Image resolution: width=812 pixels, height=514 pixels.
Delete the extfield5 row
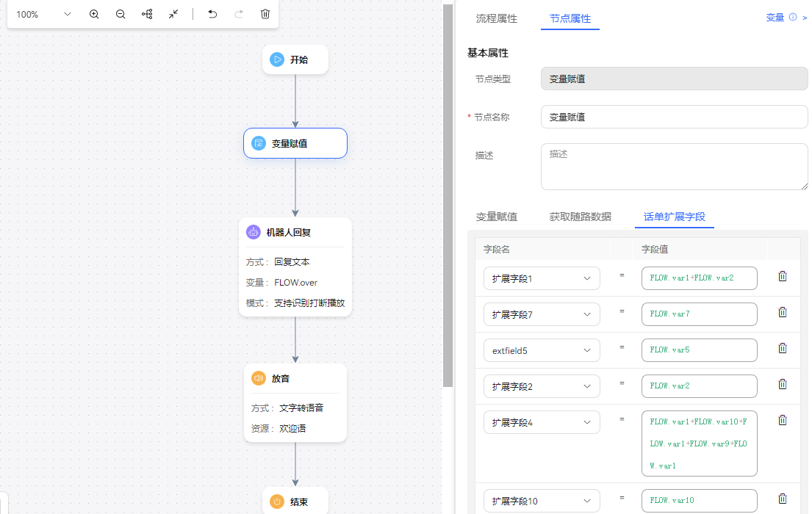(783, 348)
